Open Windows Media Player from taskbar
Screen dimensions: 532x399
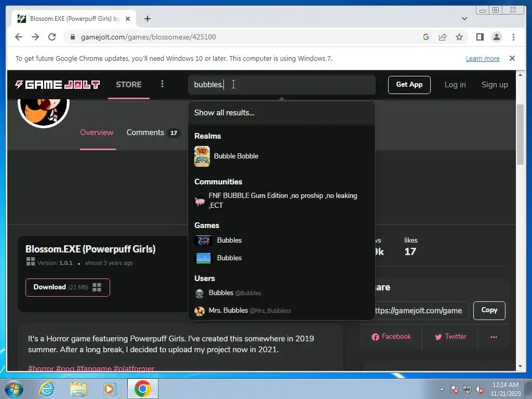pos(109,389)
